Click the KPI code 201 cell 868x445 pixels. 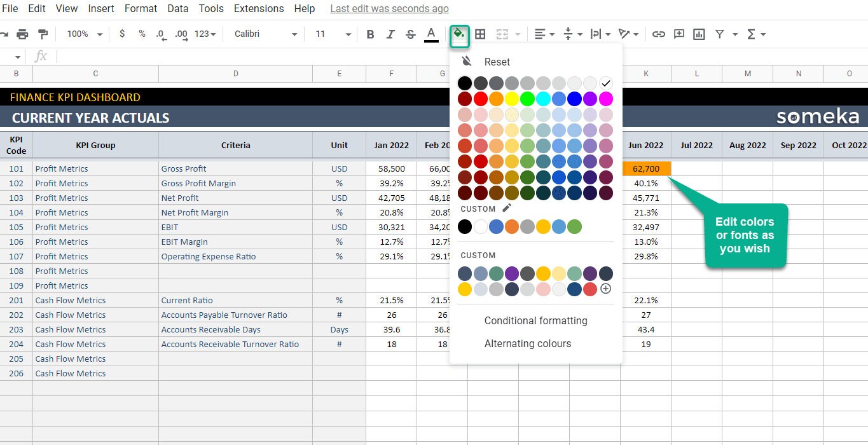click(x=16, y=301)
